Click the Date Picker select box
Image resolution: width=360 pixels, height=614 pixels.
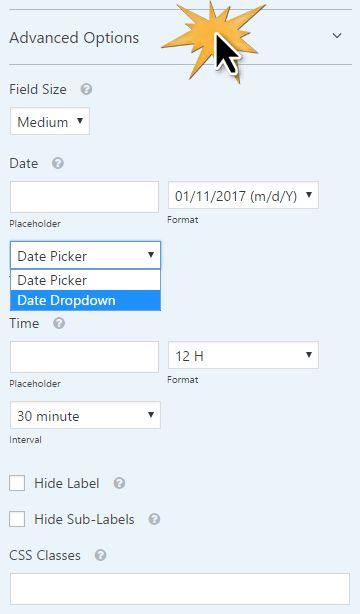point(85,255)
